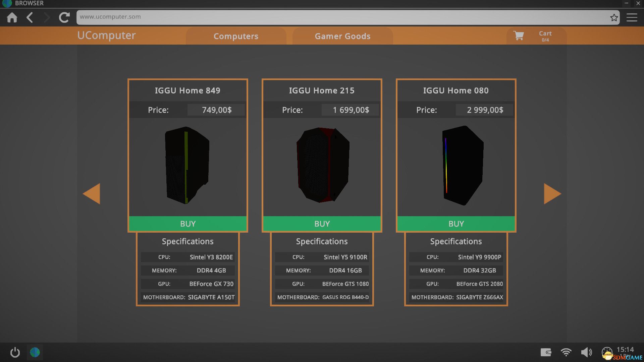Switch to the Computers tab

click(236, 36)
